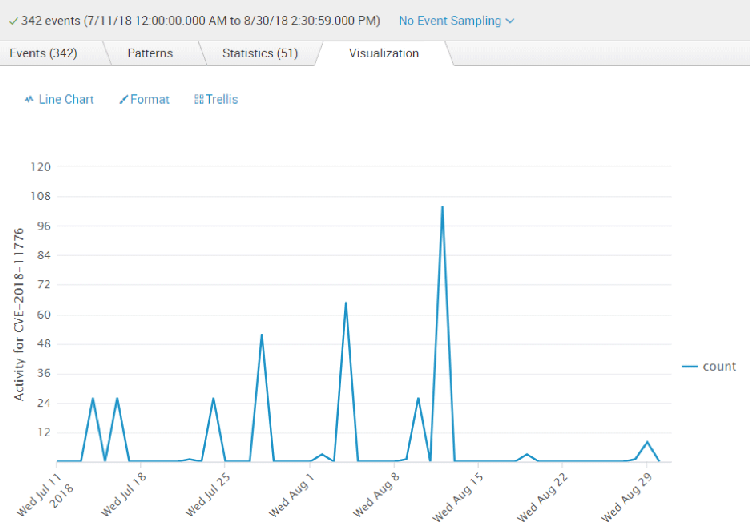
Task: Switch to the Events (342) tab
Action: 43,53
